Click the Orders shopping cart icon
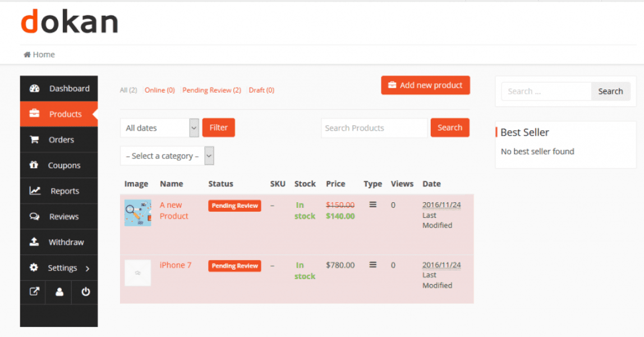The height and width of the screenshot is (337, 644). click(34, 140)
